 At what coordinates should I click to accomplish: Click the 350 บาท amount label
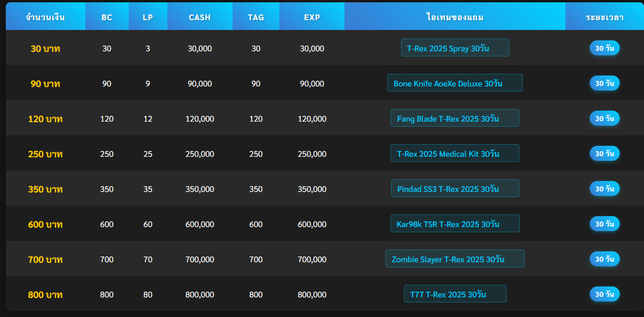coord(46,189)
